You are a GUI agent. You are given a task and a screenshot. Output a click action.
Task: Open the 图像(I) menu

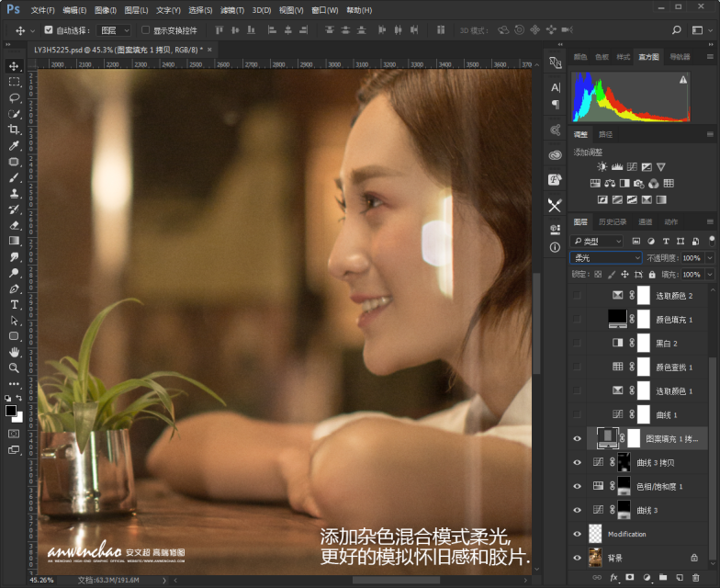click(x=105, y=10)
